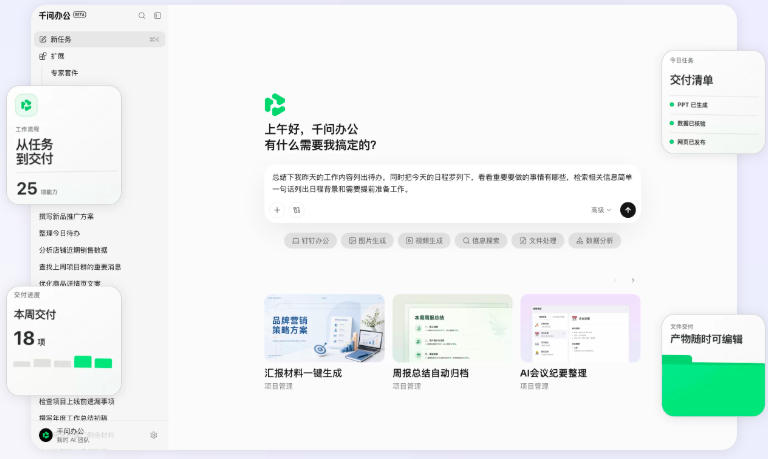Screen dimensions: 768x459
Task: Click the 数据已核验 checklist item
Action: coord(687,123)
